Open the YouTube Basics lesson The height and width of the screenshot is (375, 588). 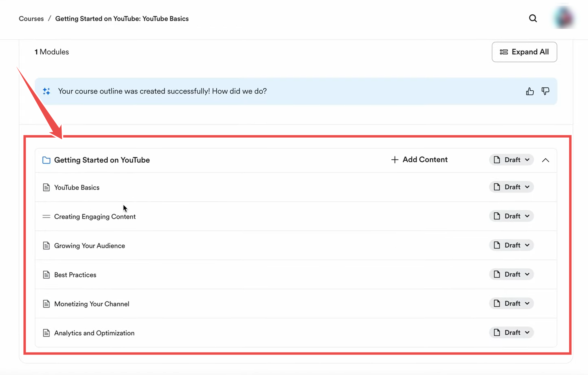pos(77,187)
